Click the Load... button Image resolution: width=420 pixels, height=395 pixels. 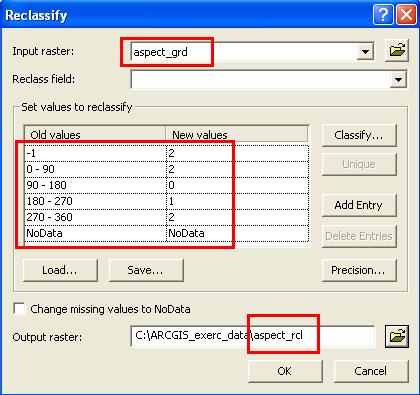pos(60,270)
